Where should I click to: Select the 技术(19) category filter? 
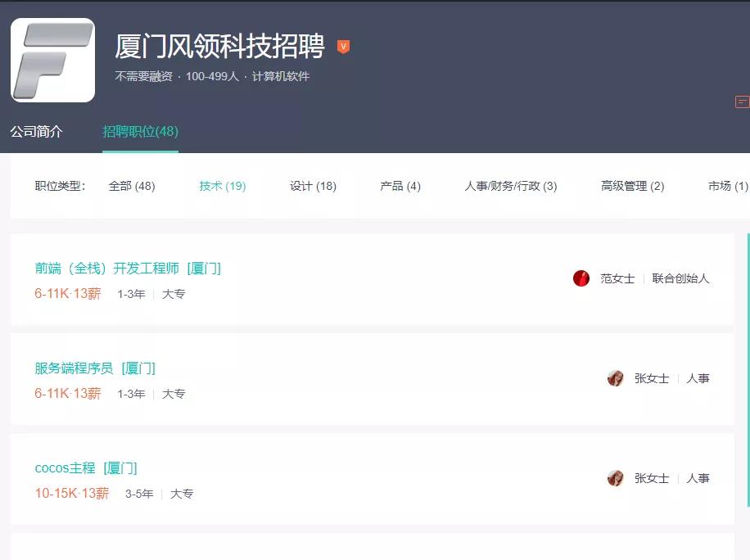point(221,186)
